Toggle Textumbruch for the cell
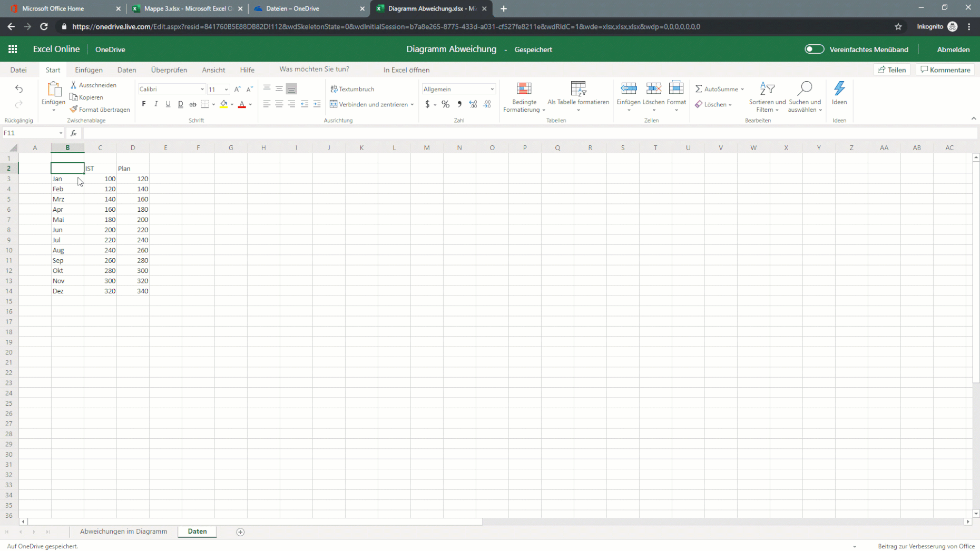This screenshot has width=980, height=551. pyautogui.click(x=352, y=89)
